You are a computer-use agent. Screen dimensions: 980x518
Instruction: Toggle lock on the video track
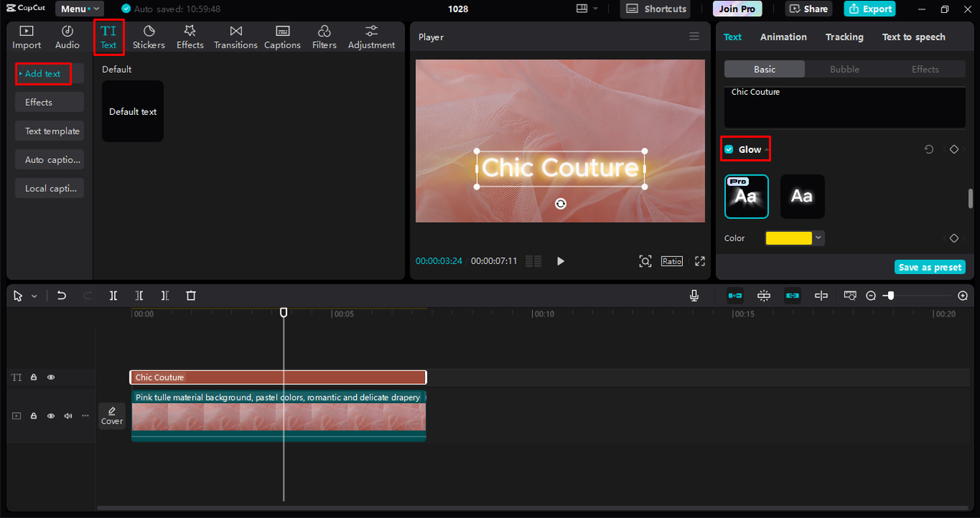[34, 415]
